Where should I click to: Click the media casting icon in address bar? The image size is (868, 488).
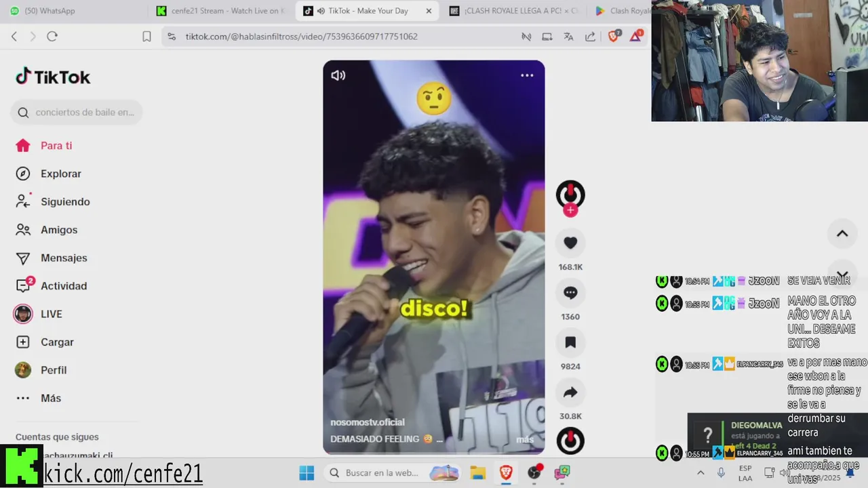526,37
